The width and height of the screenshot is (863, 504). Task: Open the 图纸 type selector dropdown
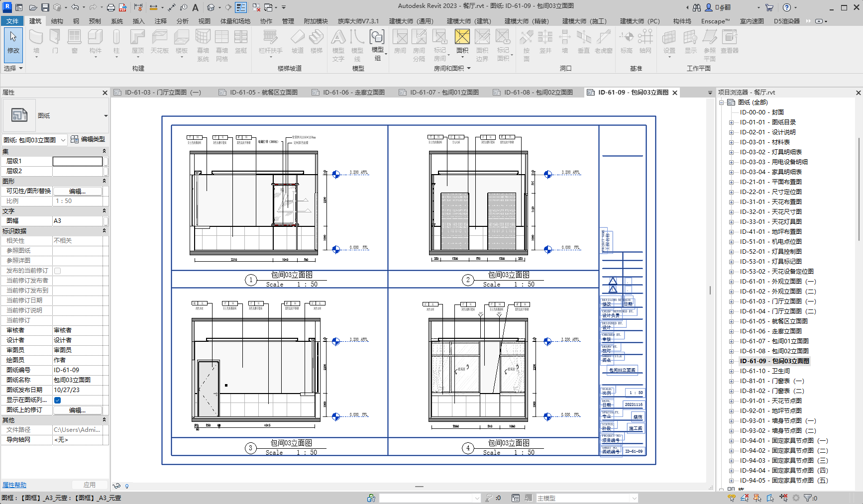point(106,116)
